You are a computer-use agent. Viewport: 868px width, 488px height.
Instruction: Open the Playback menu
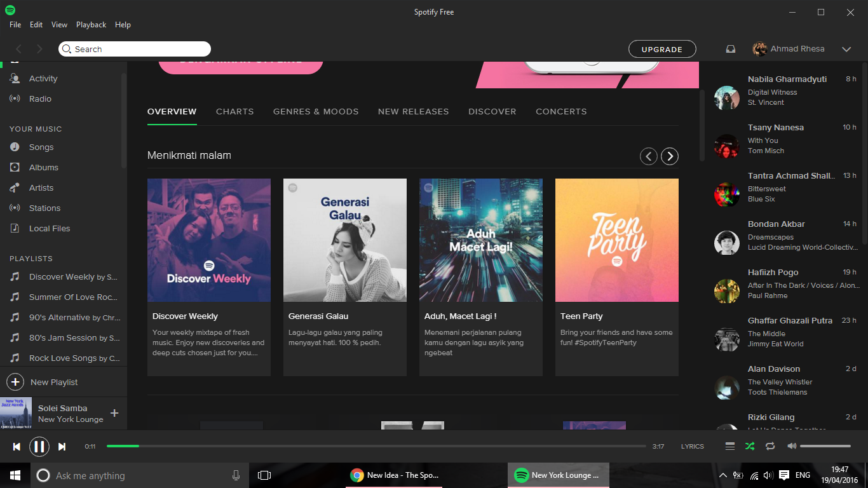click(x=92, y=25)
